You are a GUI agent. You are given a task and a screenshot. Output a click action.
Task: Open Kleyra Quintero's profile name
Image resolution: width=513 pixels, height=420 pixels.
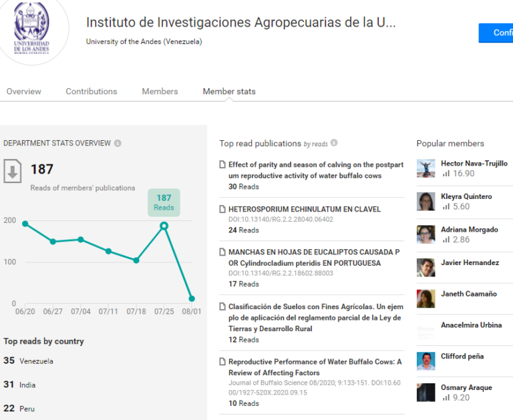pos(466,196)
